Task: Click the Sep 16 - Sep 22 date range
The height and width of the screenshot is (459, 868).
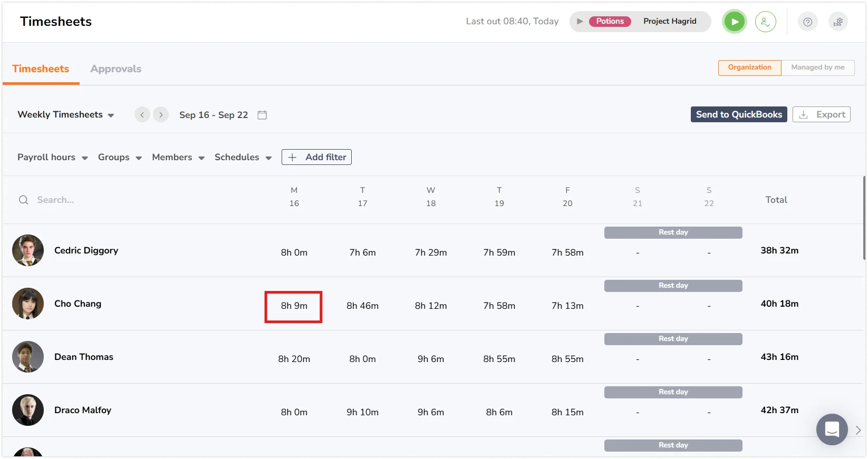Action: tap(214, 115)
